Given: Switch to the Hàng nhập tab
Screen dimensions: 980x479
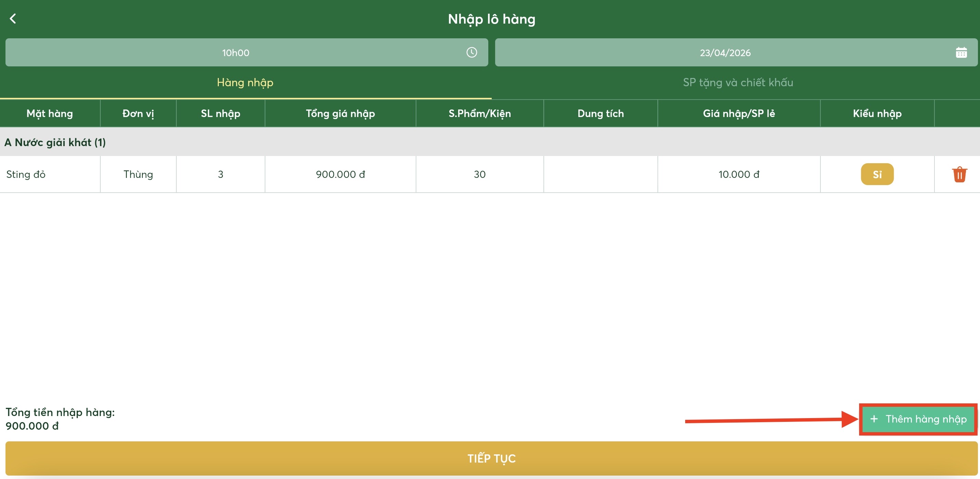Looking at the screenshot, I should [x=246, y=82].
